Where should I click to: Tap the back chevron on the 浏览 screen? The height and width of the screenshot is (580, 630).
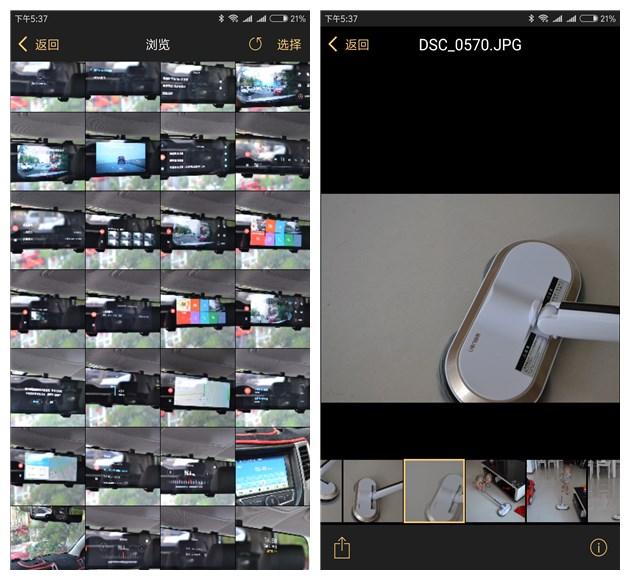23,44
